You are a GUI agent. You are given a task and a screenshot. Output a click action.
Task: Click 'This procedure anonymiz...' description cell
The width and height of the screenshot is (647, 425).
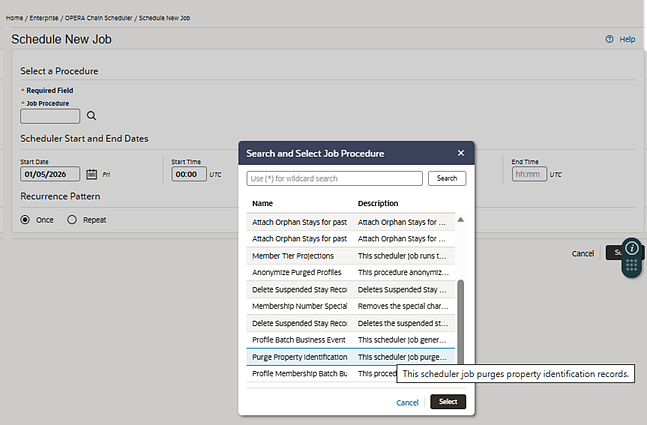[403, 273]
